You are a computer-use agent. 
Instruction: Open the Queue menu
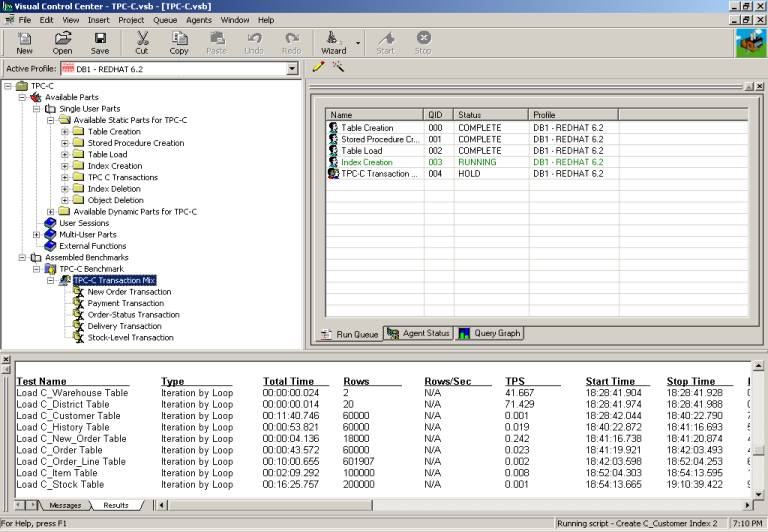point(165,20)
